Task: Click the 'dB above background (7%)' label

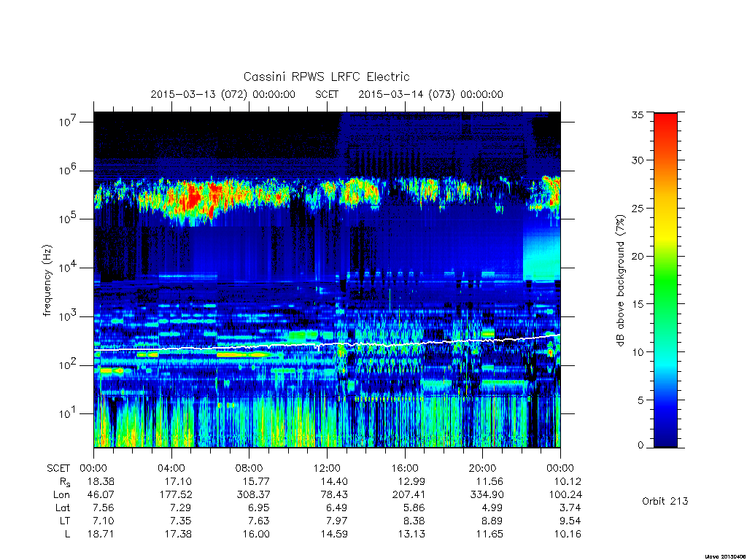Action: point(620,281)
